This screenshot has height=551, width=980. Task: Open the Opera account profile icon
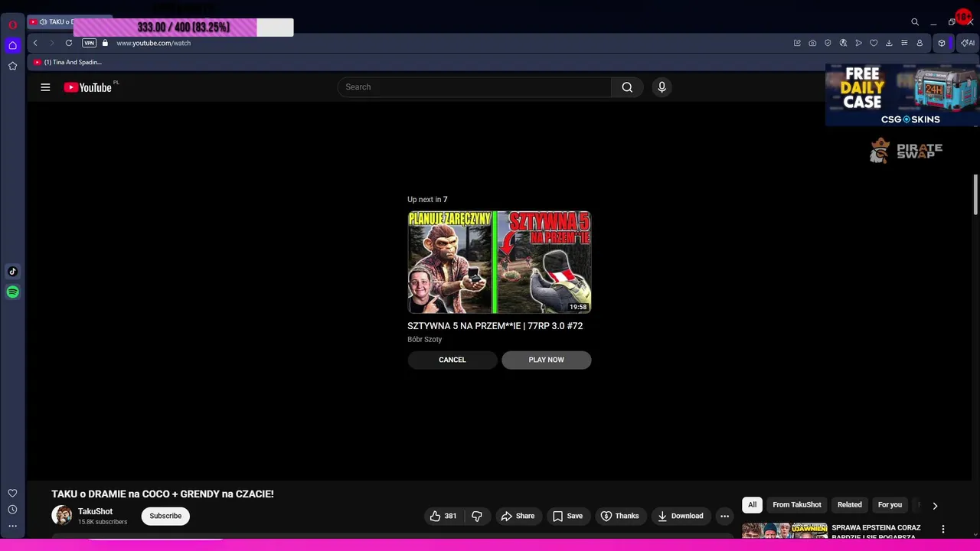tap(920, 43)
